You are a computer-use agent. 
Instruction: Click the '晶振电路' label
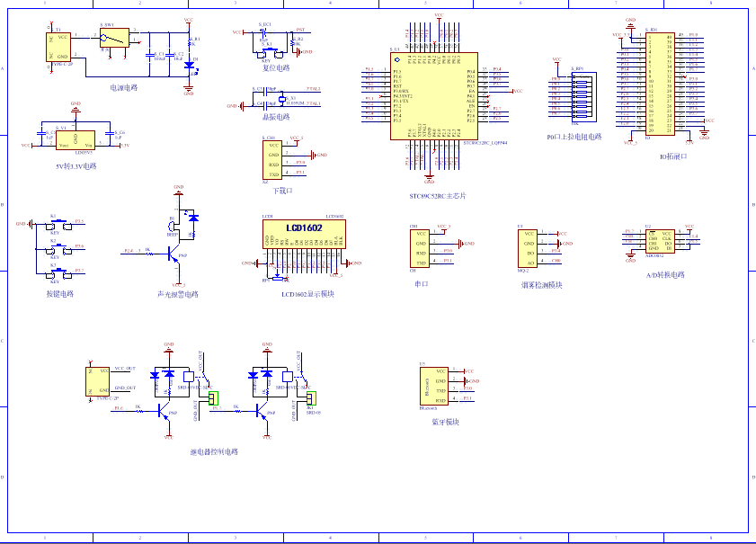276,117
